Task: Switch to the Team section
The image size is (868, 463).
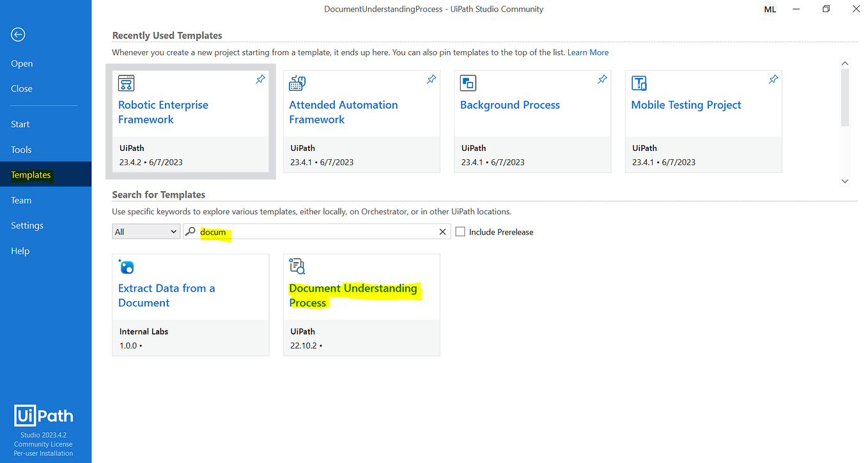Action: coord(21,200)
